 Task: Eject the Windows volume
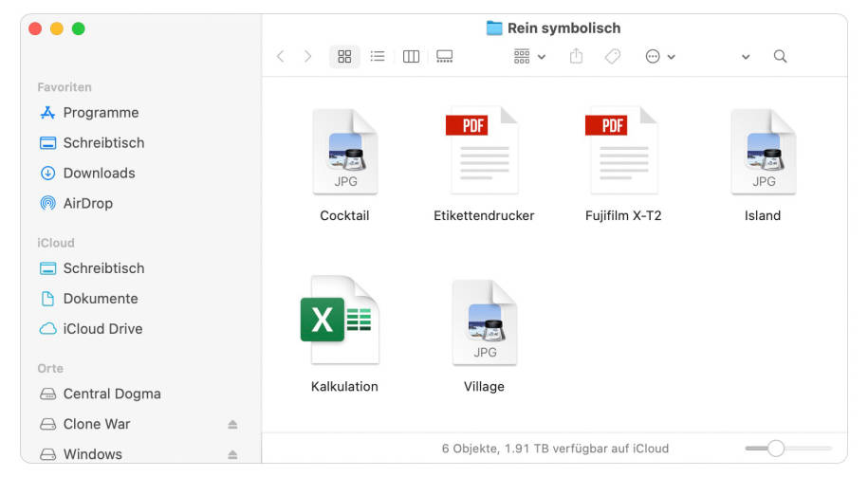(232, 455)
